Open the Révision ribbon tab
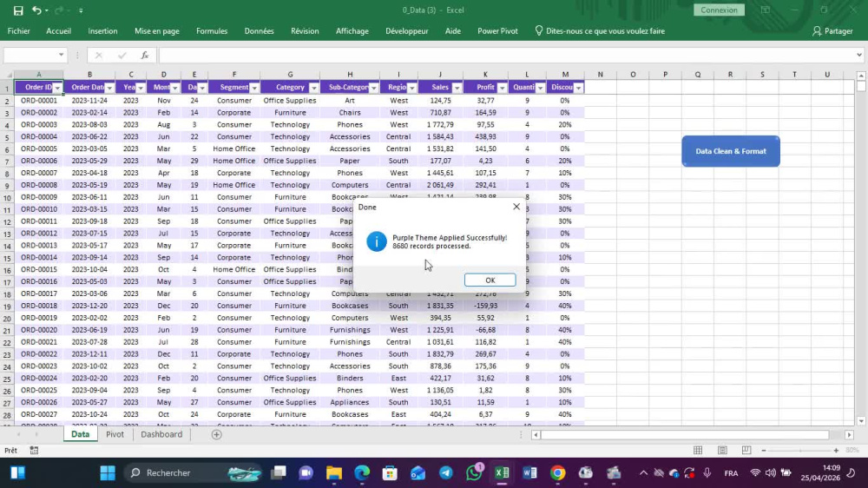Screen dimensions: 868x488 click(x=305, y=31)
